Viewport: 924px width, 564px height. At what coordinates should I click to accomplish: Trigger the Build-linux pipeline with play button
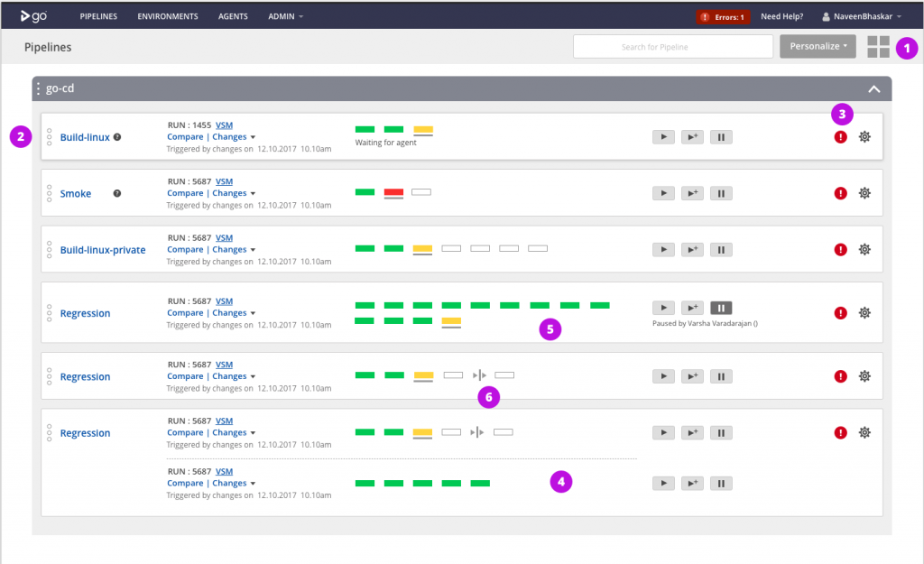tap(663, 137)
